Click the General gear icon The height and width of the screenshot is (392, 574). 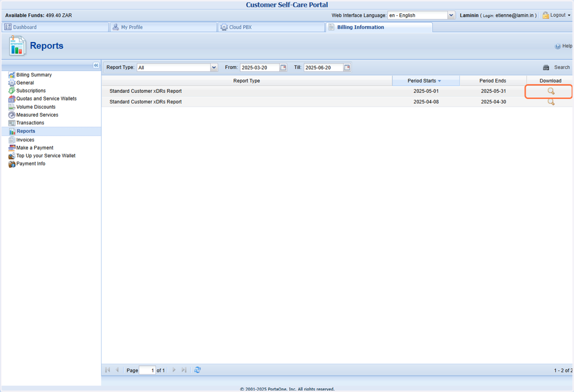[x=12, y=83]
